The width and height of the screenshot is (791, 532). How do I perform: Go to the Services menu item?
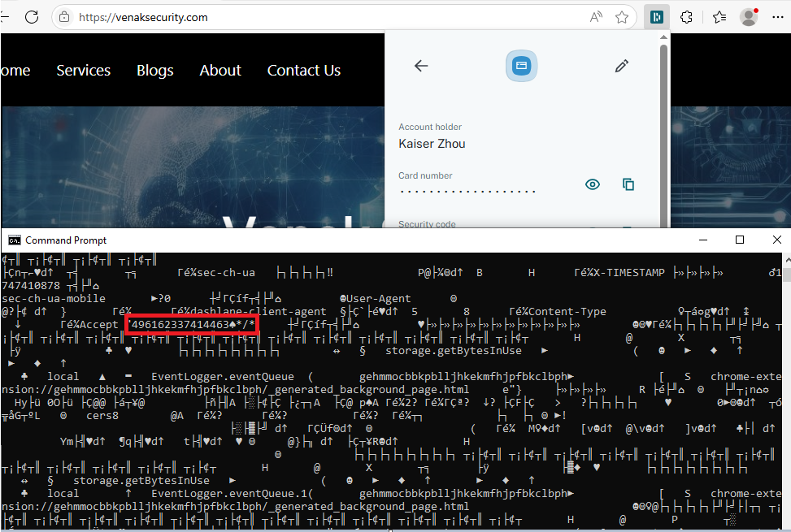click(x=83, y=71)
